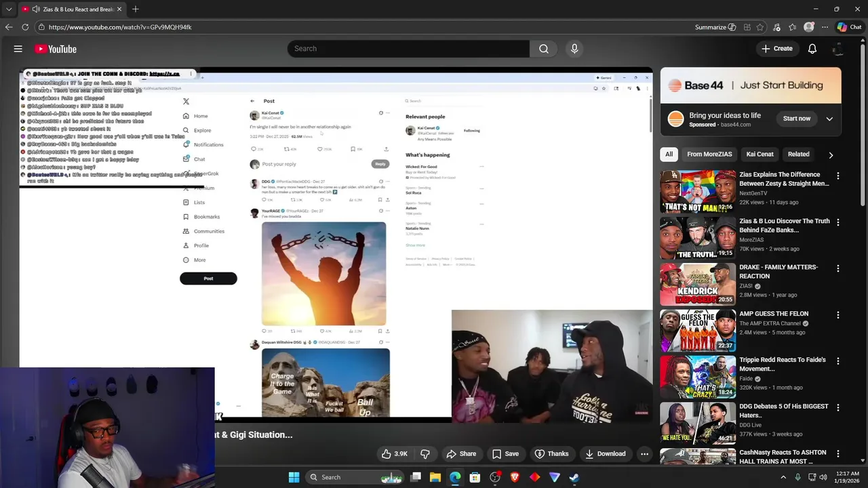Open the split screen icon in address bar
This screenshot has width=868, height=488.
pyautogui.click(x=747, y=27)
